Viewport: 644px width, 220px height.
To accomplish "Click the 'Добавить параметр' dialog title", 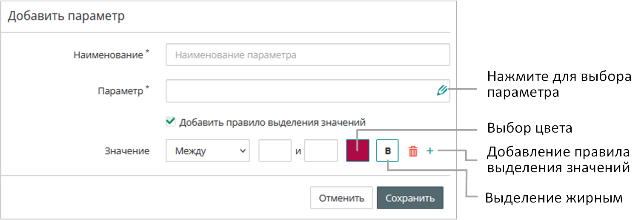I will pyautogui.click(x=66, y=16).
